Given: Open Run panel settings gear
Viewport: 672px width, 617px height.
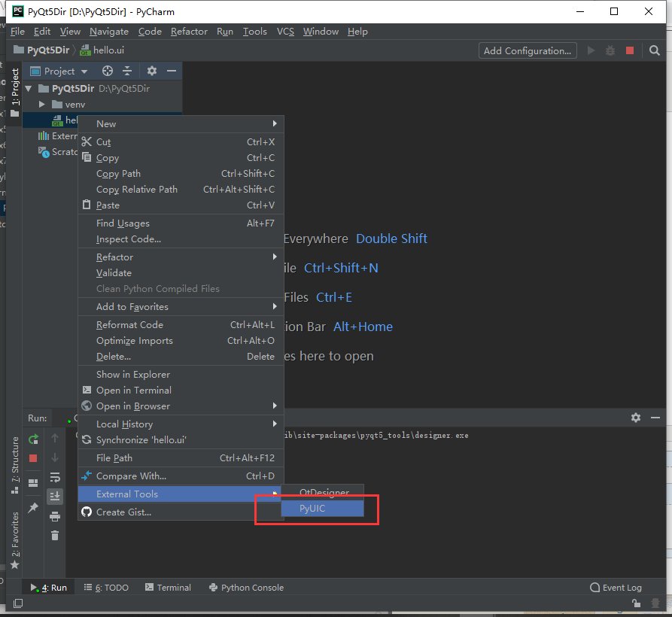Looking at the screenshot, I should [x=636, y=418].
